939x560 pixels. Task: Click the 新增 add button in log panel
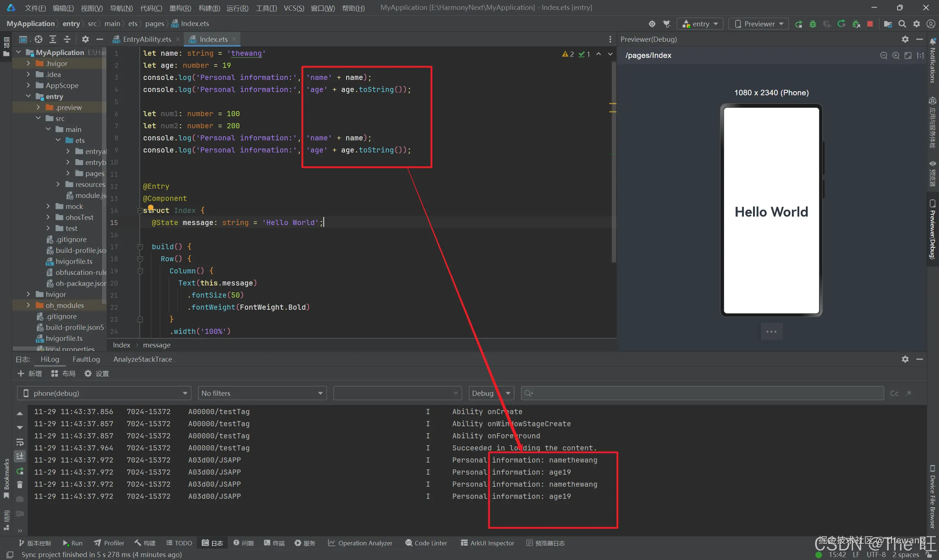pos(29,373)
